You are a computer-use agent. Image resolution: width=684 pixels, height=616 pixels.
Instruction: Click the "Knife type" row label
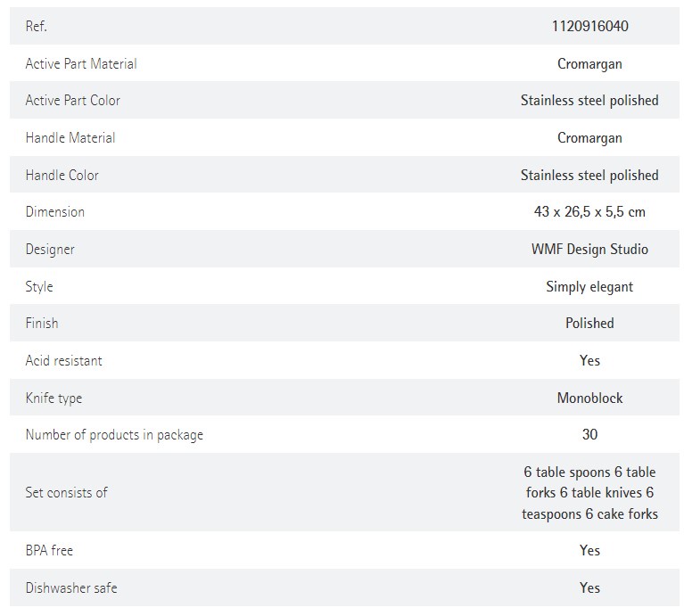(x=54, y=398)
